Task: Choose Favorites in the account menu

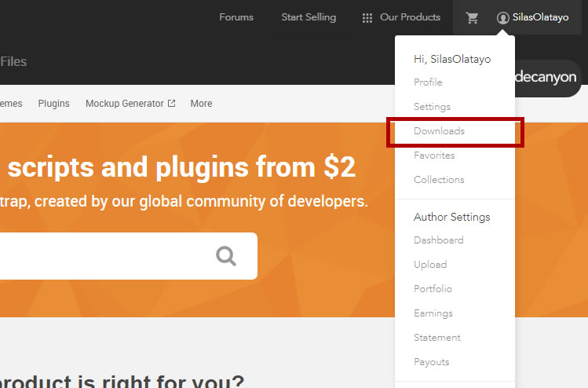Action: (x=434, y=156)
